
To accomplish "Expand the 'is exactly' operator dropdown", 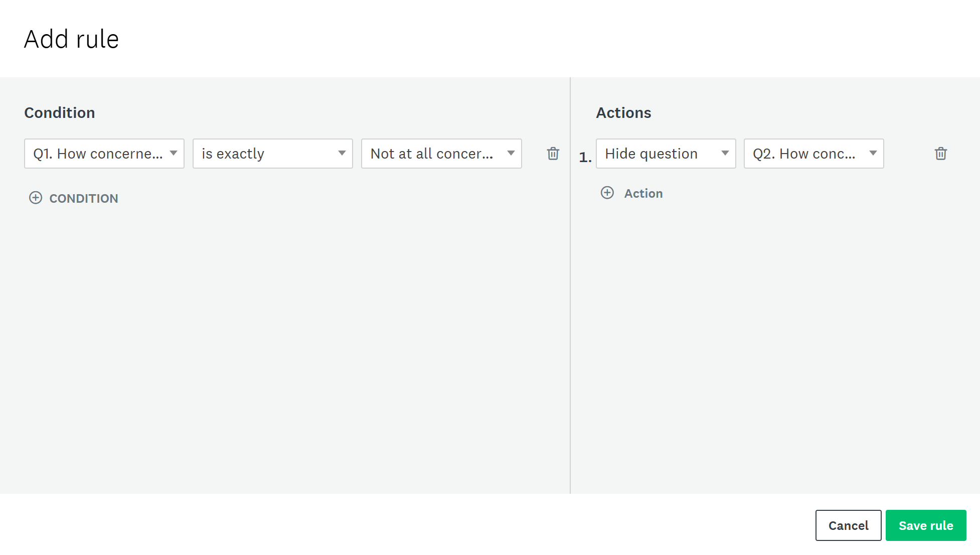I will (266, 154).
